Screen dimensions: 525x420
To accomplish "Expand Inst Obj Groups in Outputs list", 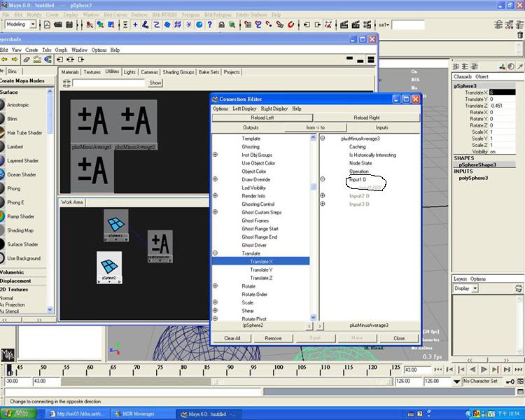I will tap(216, 155).
